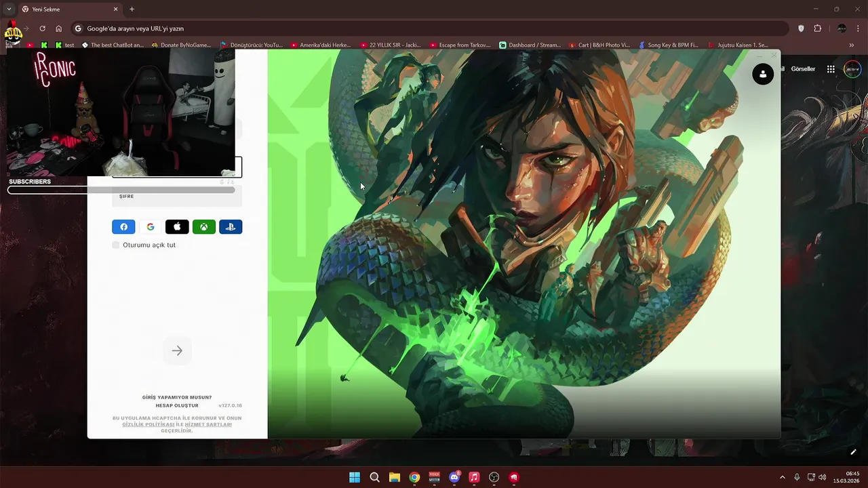Open the music app in taskbar
The height and width of the screenshot is (488, 868).
[x=474, y=477]
